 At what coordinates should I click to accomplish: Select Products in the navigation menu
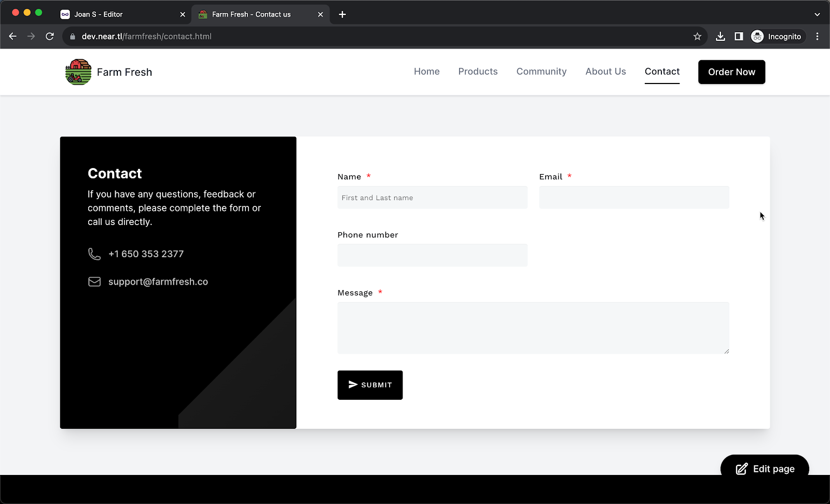478,72
